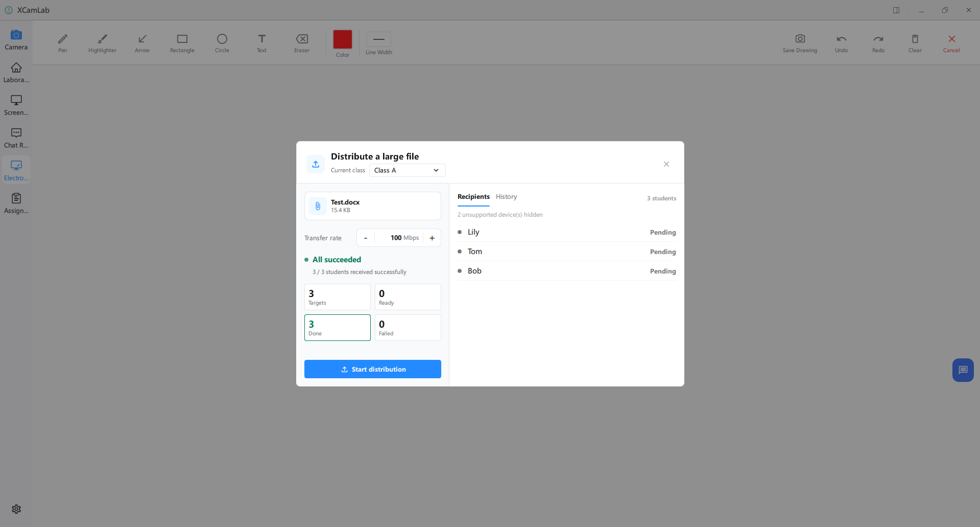Screen dimensions: 980x527
Task: Click Tom's Pending status
Action: 663,251
